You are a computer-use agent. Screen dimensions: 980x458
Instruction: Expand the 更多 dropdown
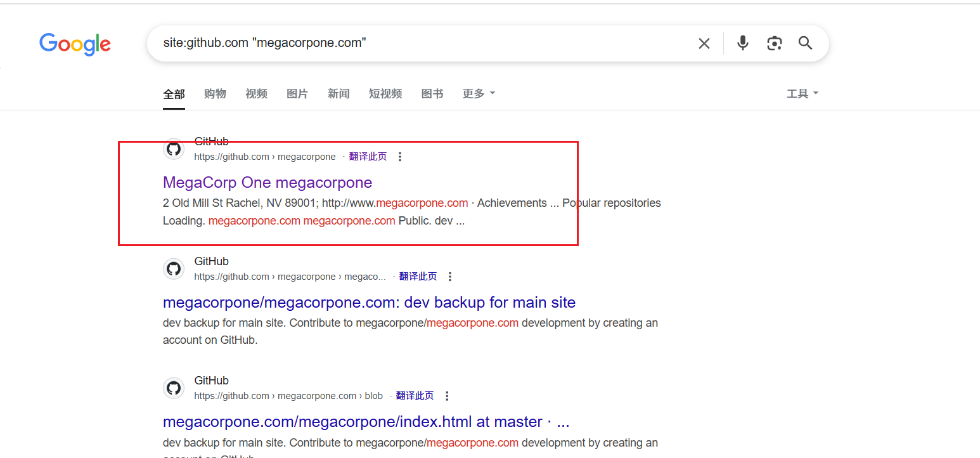(479, 94)
